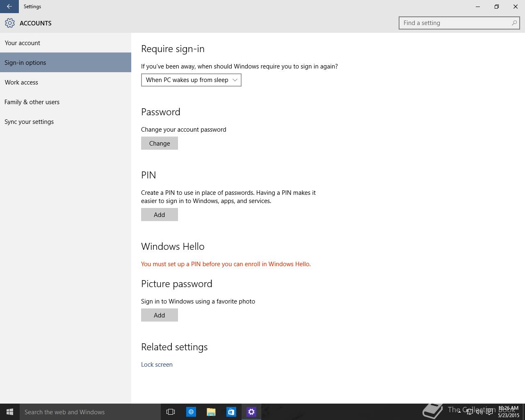Click the Settings gear taskbar icon

(x=251, y=412)
